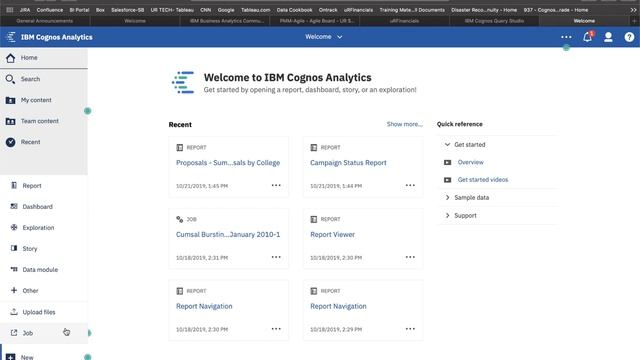Open the personal user menu icon
This screenshot has height=360, width=640.
608,37
